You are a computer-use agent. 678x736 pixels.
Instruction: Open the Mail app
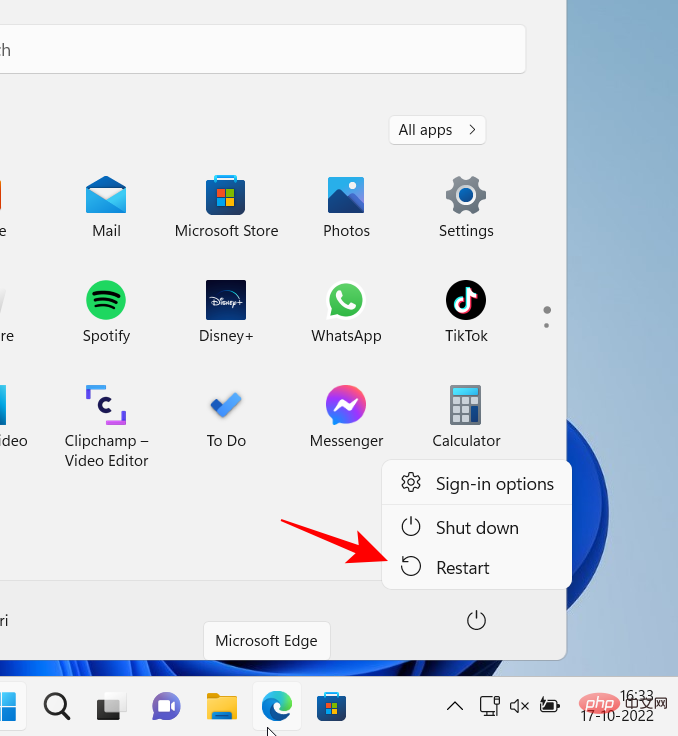106,207
